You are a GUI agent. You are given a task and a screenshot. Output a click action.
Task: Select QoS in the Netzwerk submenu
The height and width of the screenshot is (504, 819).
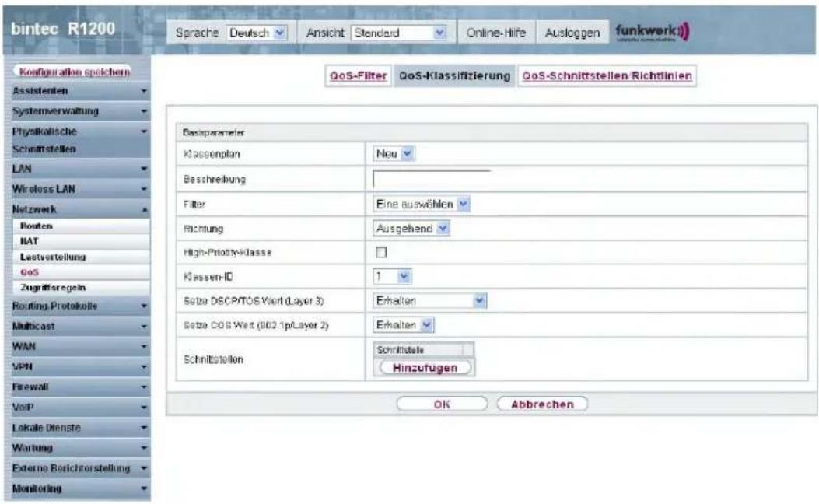(x=81, y=272)
